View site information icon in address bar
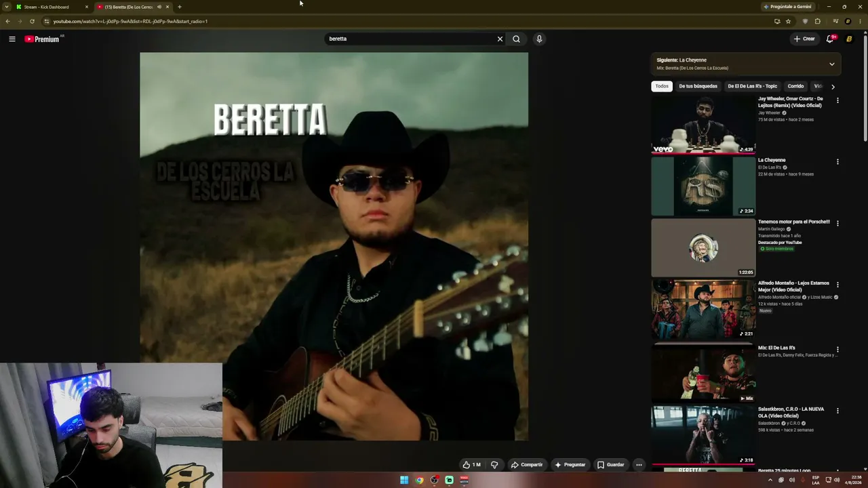The height and width of the screenshot is (488, 868). click(x=46, y=21)
